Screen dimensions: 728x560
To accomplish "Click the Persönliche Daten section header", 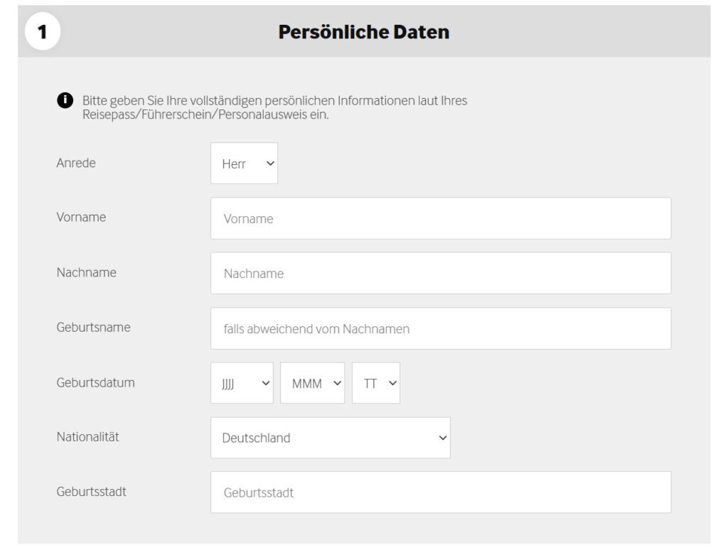I will tap(363, 33).
